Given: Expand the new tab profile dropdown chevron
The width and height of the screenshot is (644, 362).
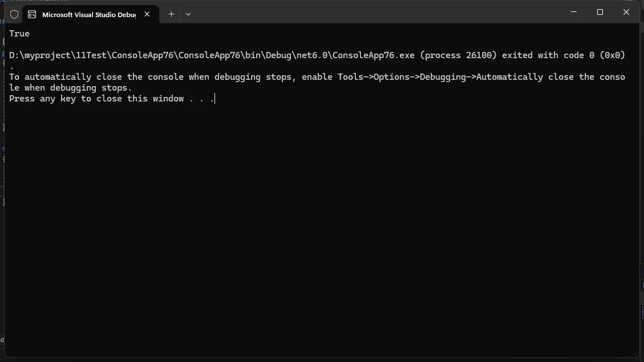Looking at the screenshot, I should 188,14.
